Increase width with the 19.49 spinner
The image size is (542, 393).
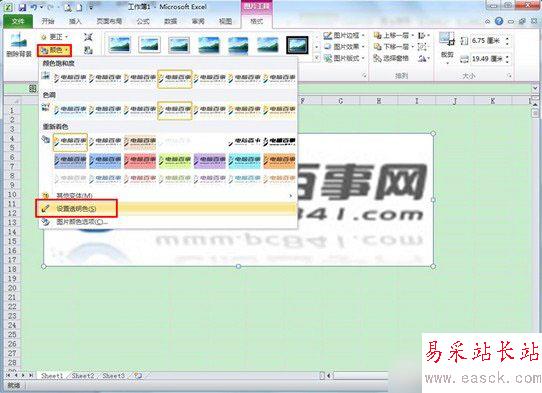[507, 56]
